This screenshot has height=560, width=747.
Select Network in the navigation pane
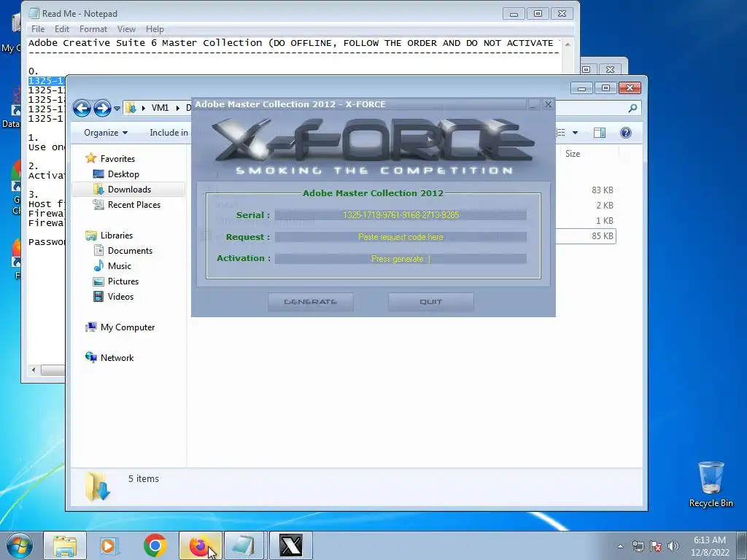click(117, 357)
